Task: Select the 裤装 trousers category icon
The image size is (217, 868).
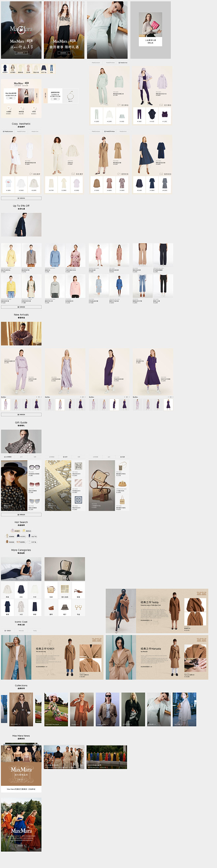Action: point(34,608)
